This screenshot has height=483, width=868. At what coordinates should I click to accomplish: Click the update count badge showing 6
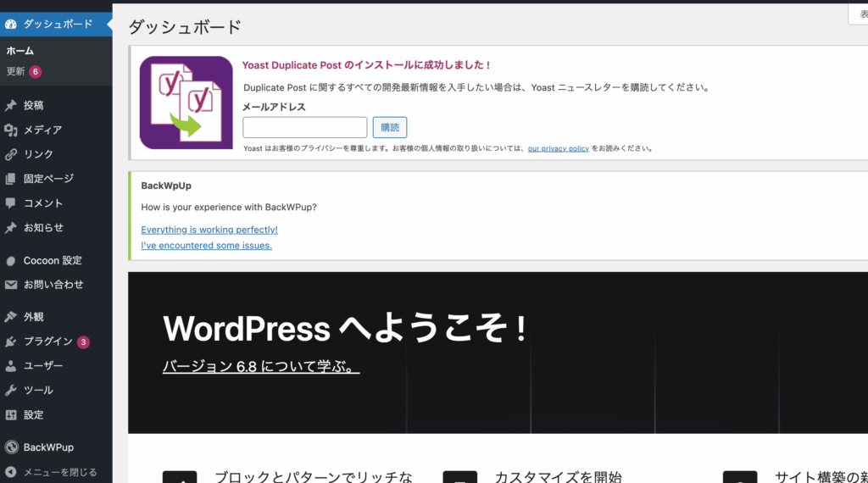pyautogui.click(x=36, y=72)
